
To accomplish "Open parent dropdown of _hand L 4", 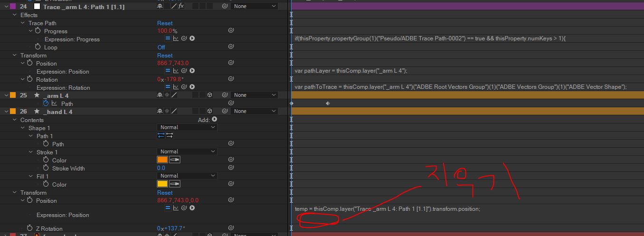I will tap(255, 111).
